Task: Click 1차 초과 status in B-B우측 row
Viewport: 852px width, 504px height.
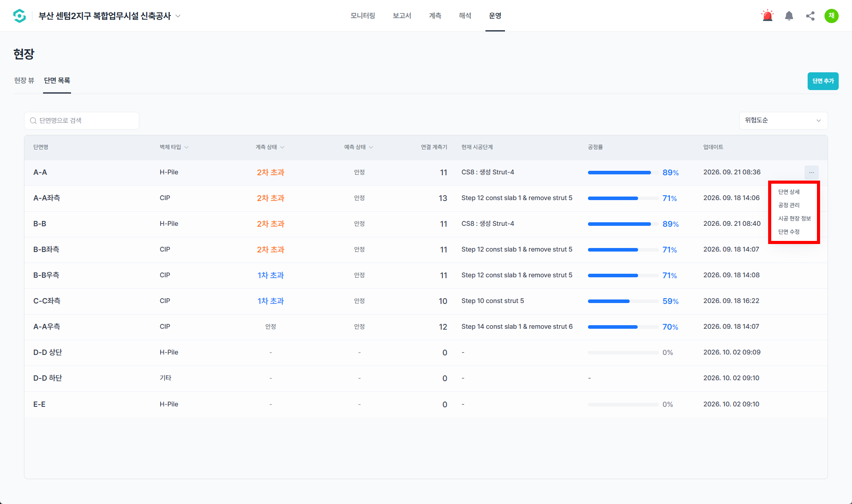Action: click(x=270, y=275)
